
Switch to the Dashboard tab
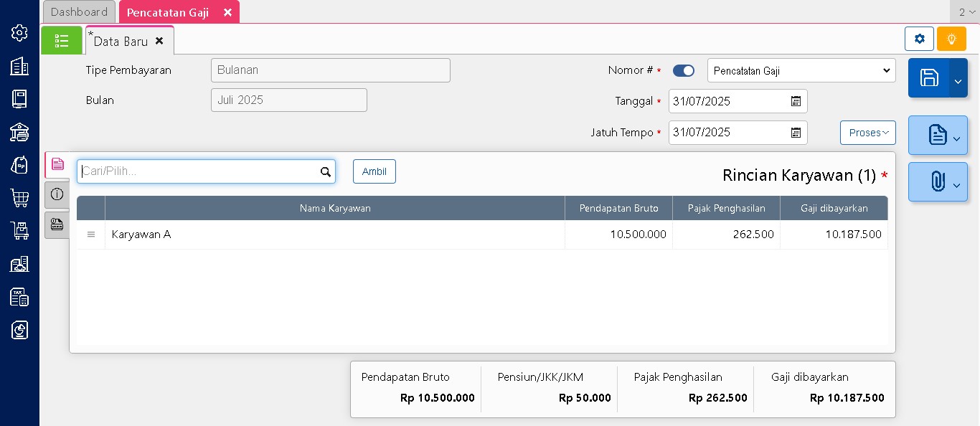79,12
